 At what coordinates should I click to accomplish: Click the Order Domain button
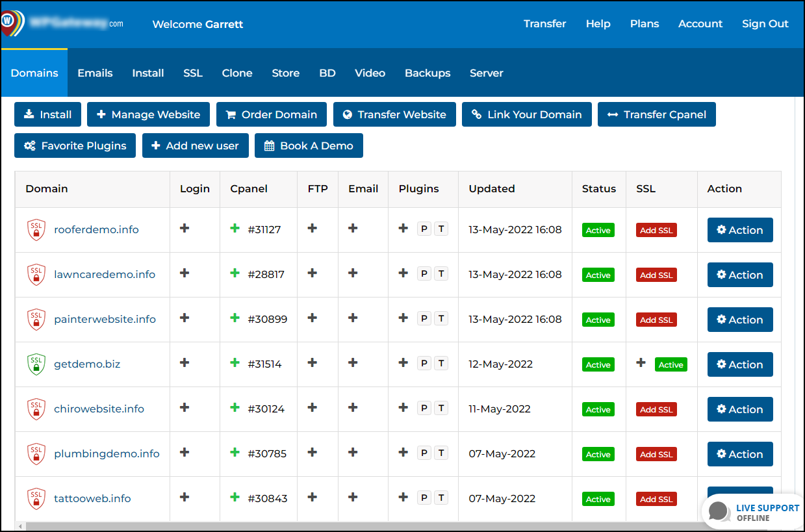(x=272, y=114)
